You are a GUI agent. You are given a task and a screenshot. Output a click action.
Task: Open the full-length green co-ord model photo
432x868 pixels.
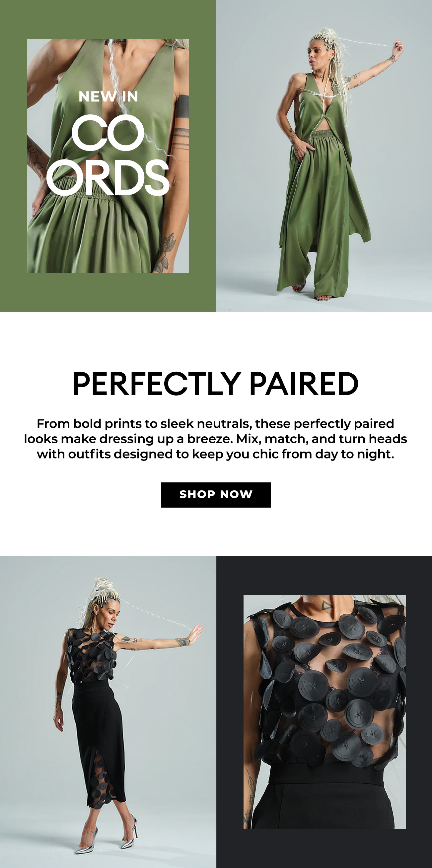(324, 156)
